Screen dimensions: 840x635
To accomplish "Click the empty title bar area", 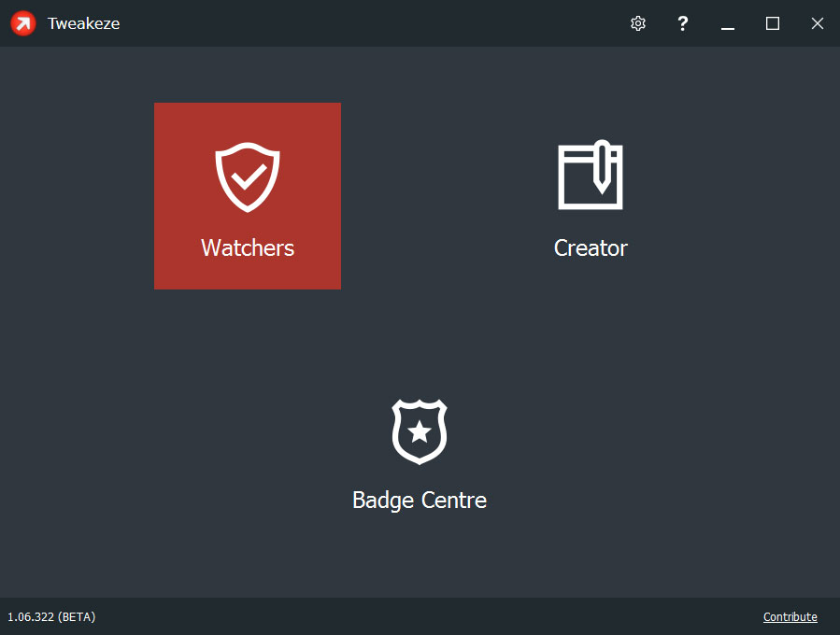I will tap(374, 23).
